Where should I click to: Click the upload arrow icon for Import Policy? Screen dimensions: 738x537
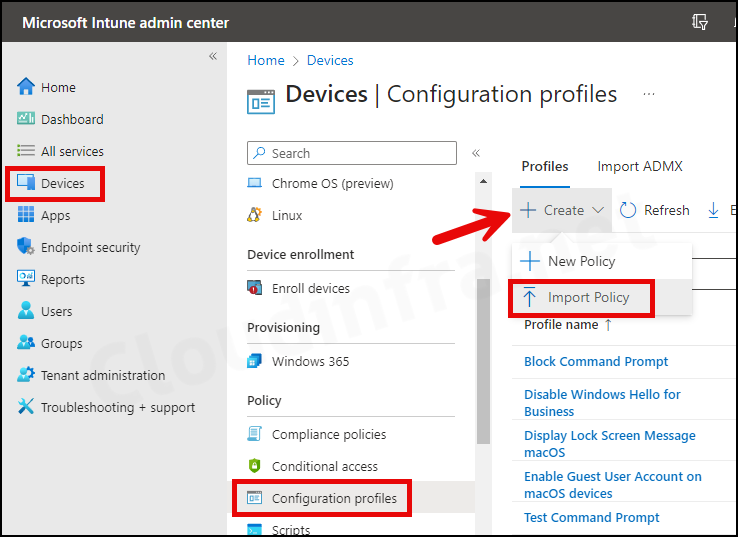[529, 297]
